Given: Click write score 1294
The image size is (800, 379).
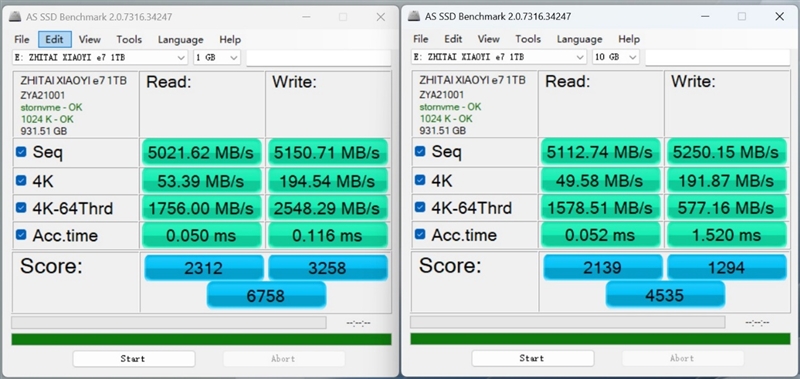Looking at the screenshot, I should [727, 267].
